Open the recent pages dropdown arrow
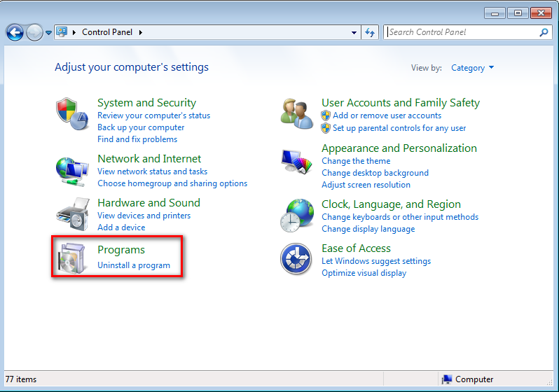The image size is (559, 392). (48, 33)
